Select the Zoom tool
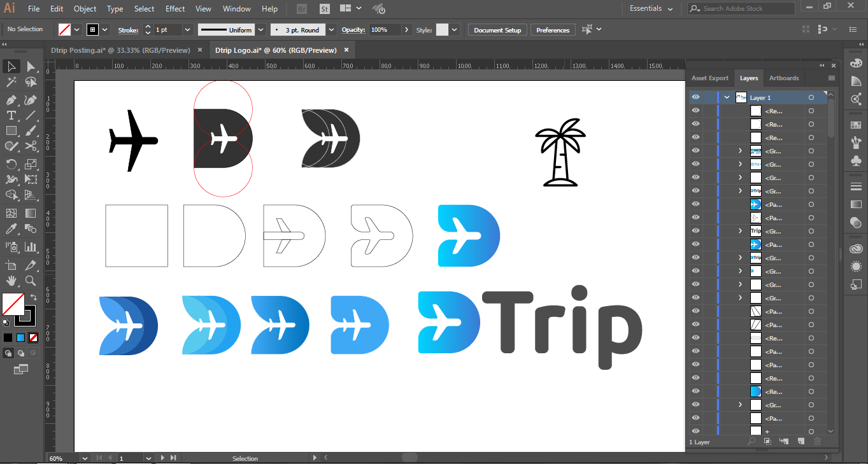The width and height of the screenshot is (868, 464). pyautogui.click(x=31, y=281)
